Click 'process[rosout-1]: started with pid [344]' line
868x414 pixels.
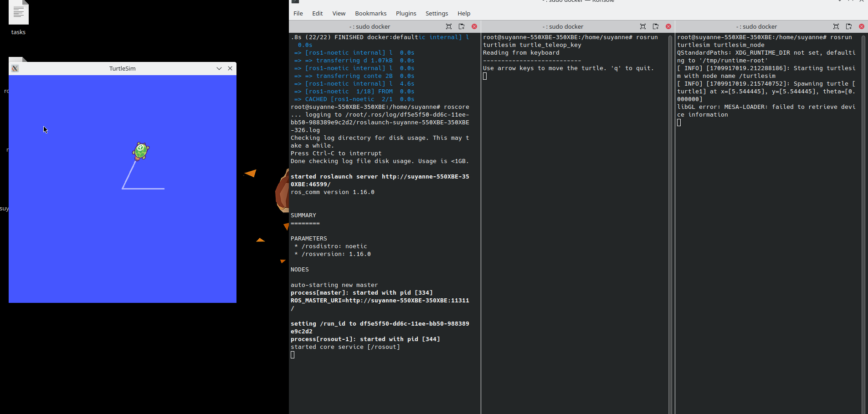[x=365, y=339]
